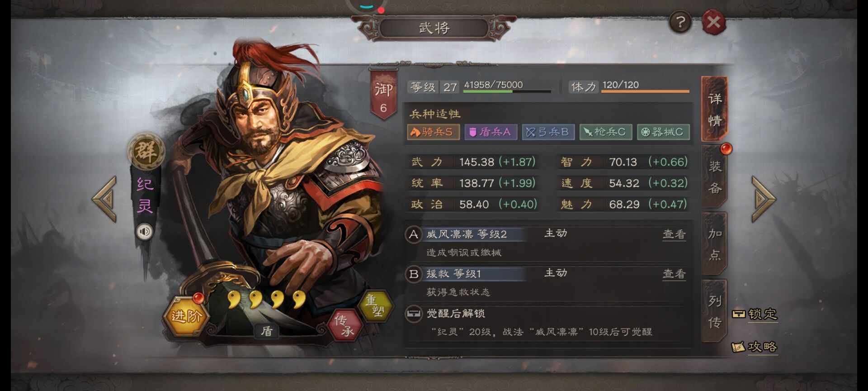Open the 重塑 yellow hexagon
This screenshot has height=391, width=868.
(375, 306)
